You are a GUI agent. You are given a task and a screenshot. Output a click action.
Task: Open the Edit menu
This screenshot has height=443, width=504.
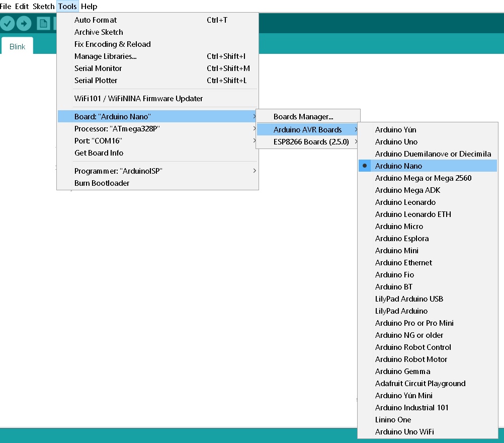(22, 7)
